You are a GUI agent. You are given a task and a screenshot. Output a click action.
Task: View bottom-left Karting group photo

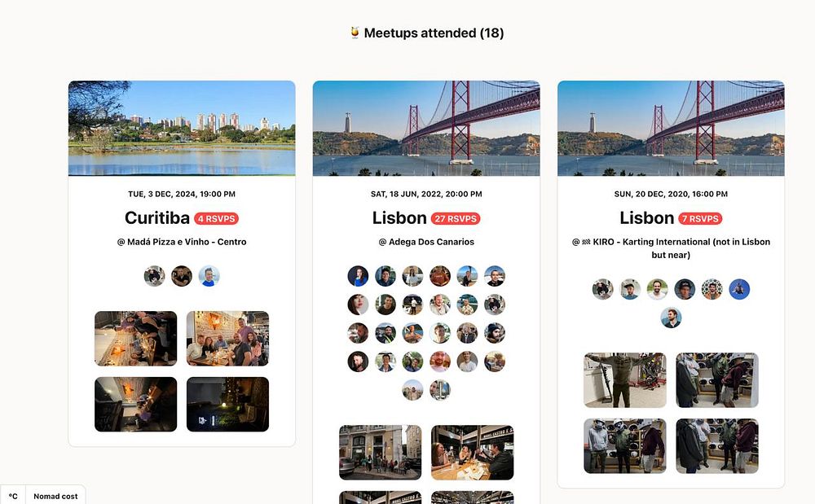[x=625, y=446]
